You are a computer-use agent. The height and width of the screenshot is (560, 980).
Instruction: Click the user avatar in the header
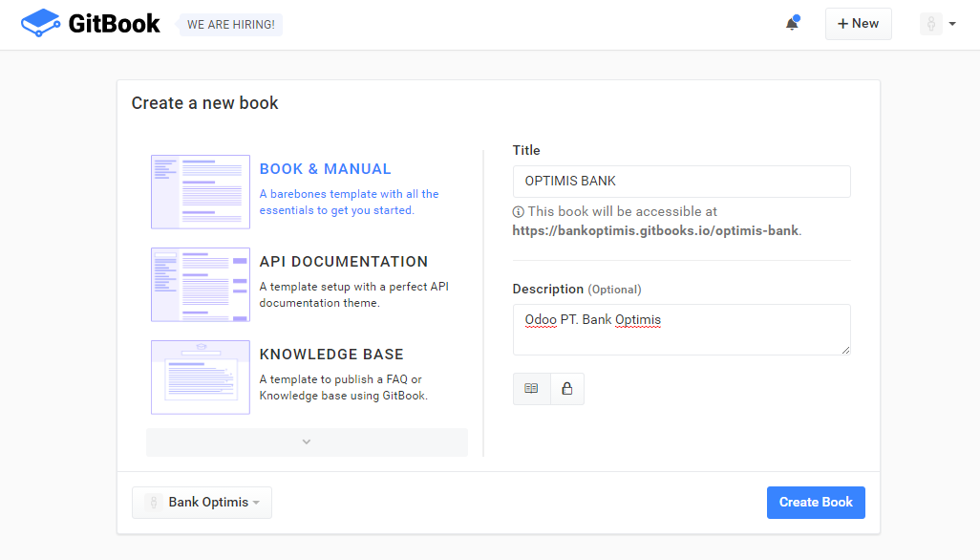[x=930, y=24]
